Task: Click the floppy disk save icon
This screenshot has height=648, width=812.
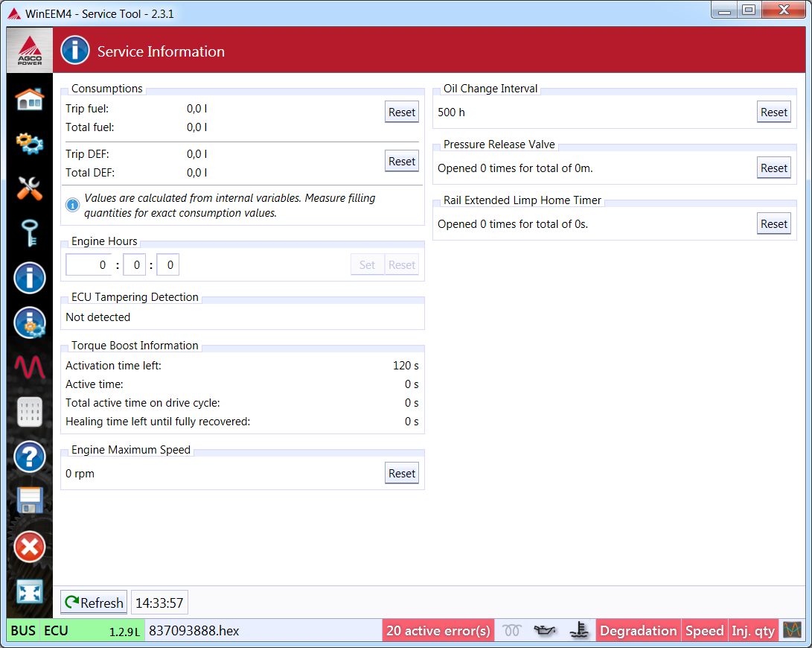Action: point(30,501)
